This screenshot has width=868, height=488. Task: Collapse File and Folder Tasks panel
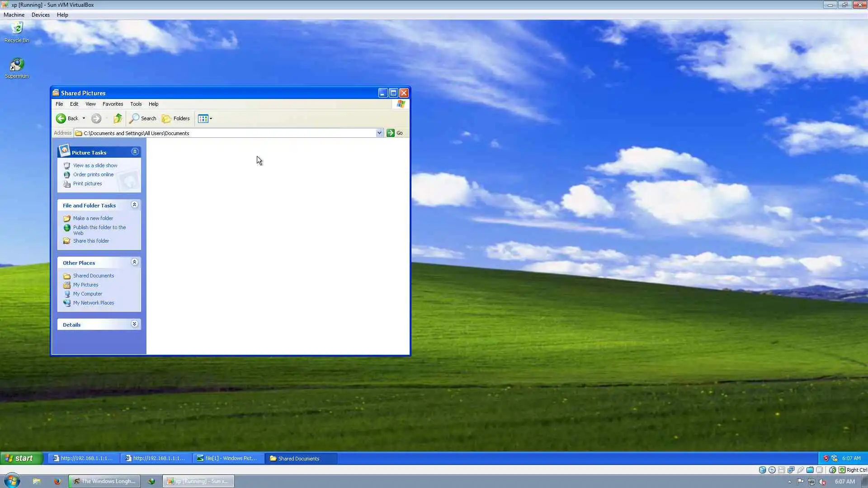[x=134, y=205]
